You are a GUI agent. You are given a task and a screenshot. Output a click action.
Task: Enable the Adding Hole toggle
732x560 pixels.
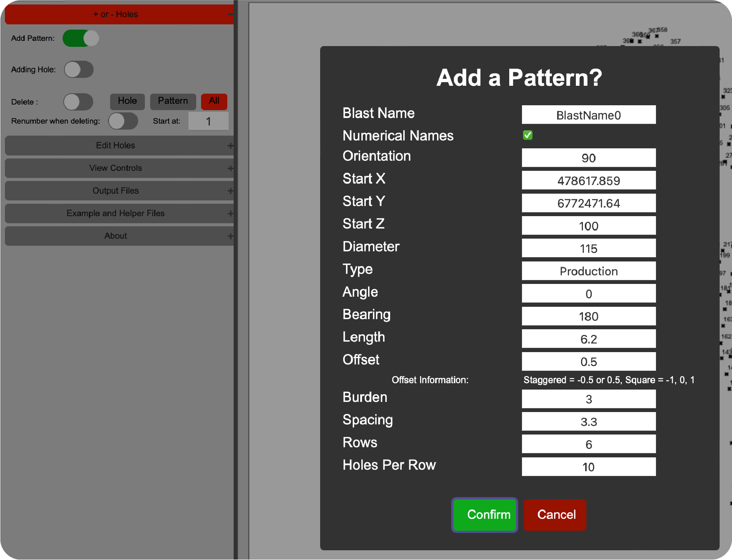[79, 69]
